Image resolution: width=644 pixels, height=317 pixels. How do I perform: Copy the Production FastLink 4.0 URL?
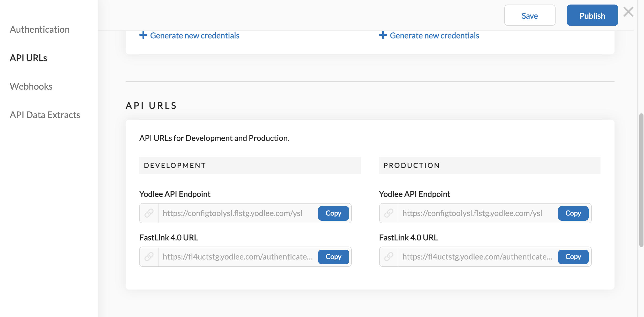click(x=573, y=257)
